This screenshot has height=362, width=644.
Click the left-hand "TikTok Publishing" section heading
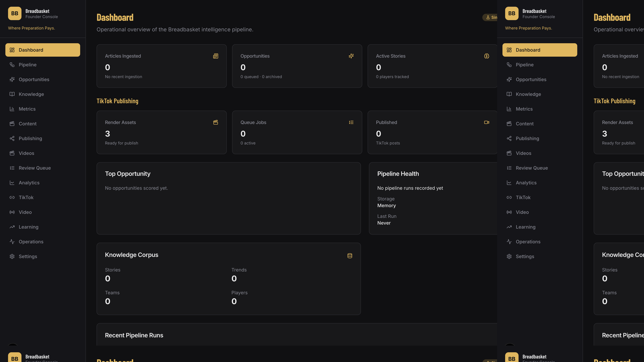click(118, 101)
